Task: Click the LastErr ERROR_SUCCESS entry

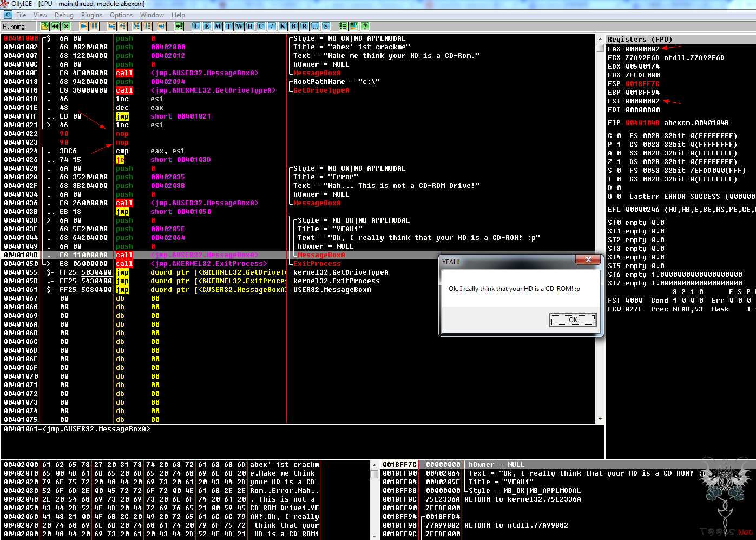Action: 692,197
